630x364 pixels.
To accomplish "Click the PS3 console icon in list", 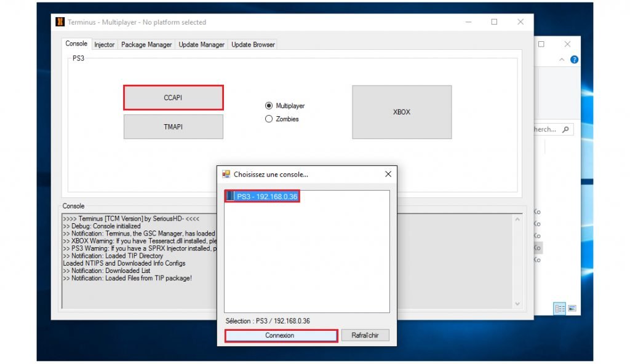I will tap(230, 196).
